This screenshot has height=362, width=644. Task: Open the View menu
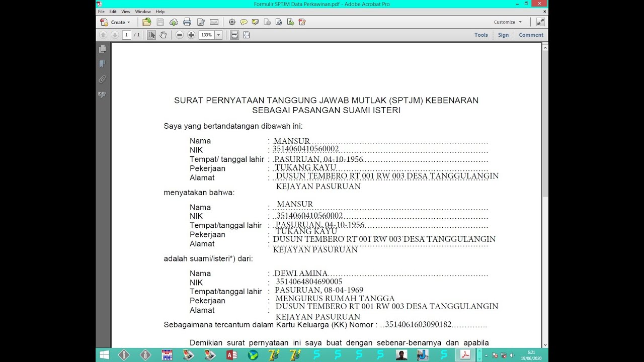pyautogui.click(x=126, y=12)
